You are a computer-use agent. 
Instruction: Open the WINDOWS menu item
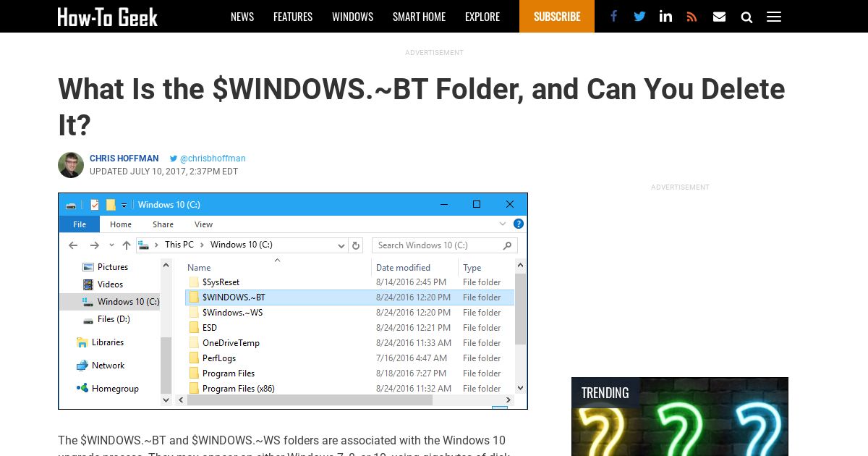[352, 17]
